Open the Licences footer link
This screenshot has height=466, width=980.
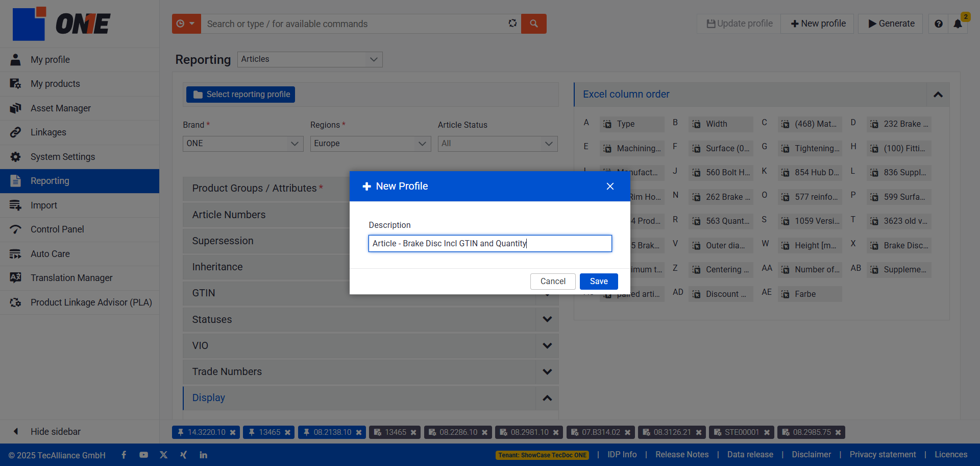click(951, 455)
